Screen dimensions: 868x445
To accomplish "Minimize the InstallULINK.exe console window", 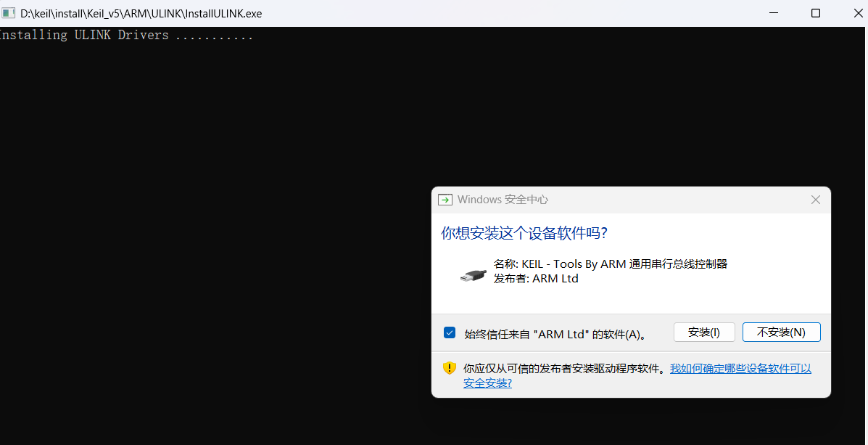I will click(x=772, y=13).
